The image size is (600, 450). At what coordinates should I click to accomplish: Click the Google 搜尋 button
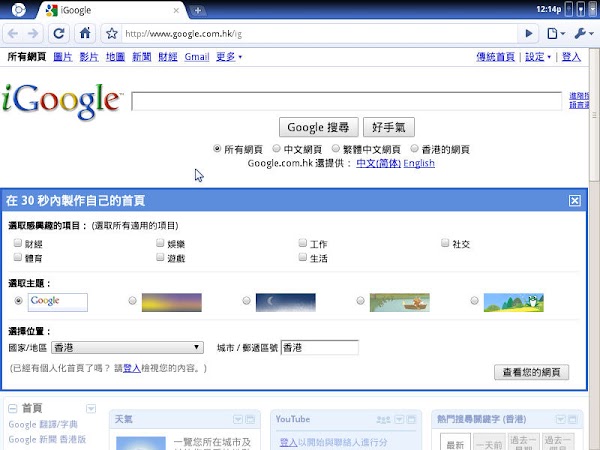[318, 127]
